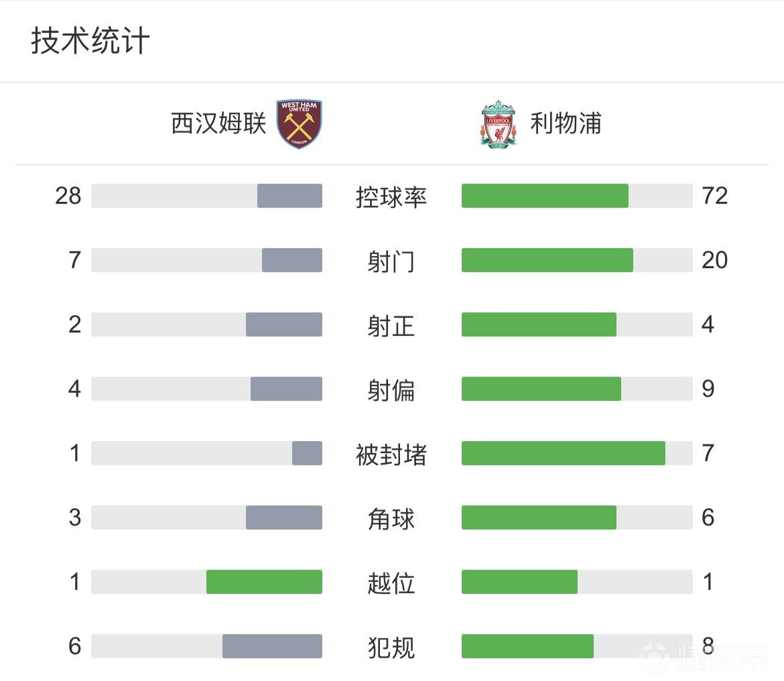Click the 懂球帝 watermark logo
This screenshot has height=681, width=784.
click(x=704, y=657)
